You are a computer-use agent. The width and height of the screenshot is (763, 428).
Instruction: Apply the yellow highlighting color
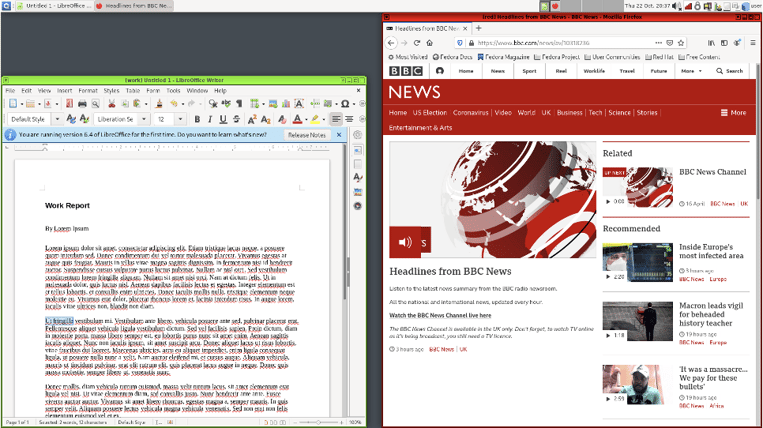click(x=315, y=119)
